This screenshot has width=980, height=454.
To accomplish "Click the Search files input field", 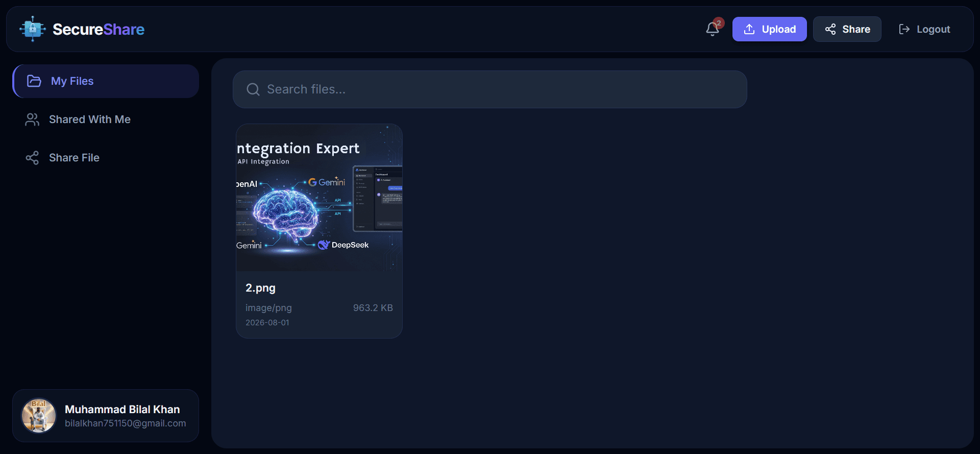I will click(x=490, y=89).
